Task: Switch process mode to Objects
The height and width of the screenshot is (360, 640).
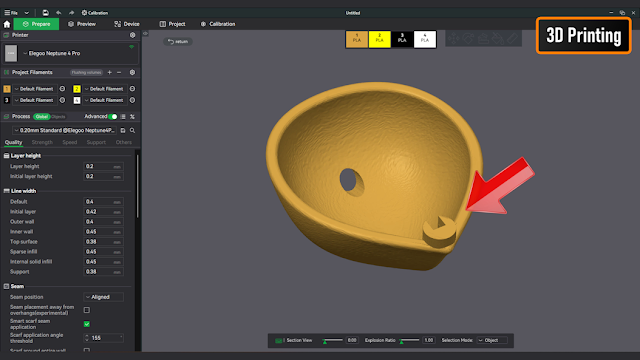Action: pyautogui.click(x=58, y=117)
